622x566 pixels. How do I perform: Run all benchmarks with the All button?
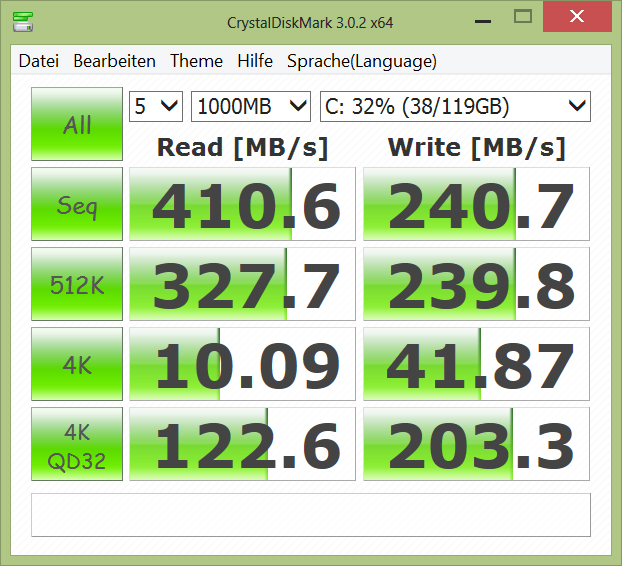coord(77,124)
